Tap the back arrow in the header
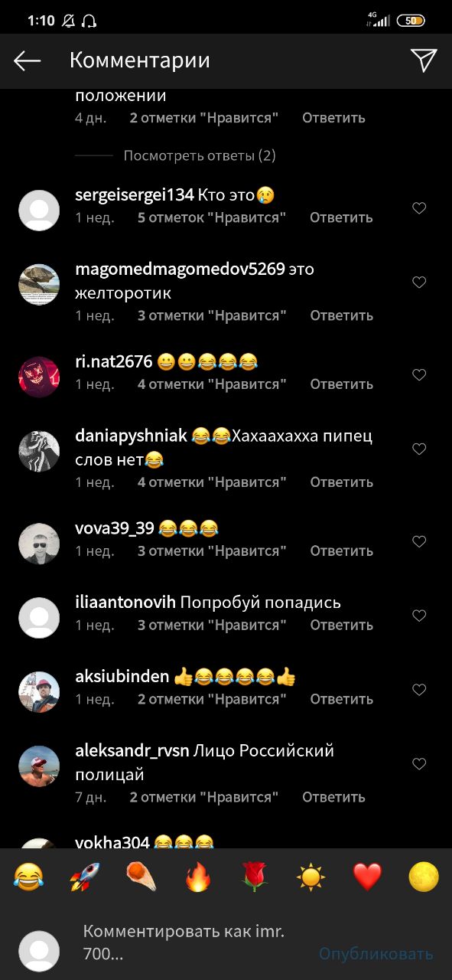 tap(27, 61)
